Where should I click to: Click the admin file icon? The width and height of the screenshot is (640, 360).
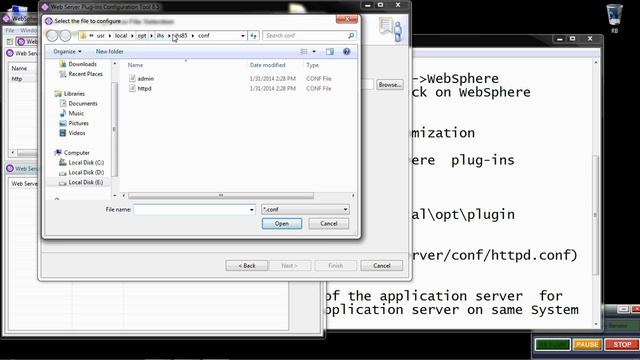pos(132,78)
